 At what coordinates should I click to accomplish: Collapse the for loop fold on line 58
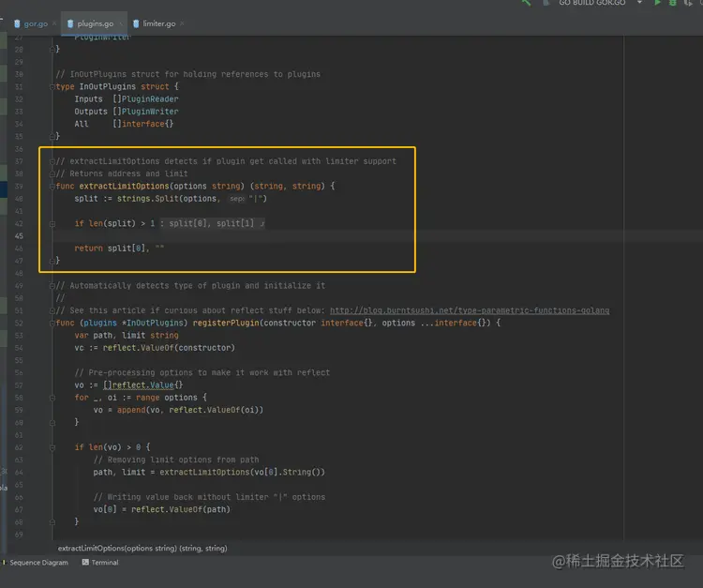coord(52,398)
